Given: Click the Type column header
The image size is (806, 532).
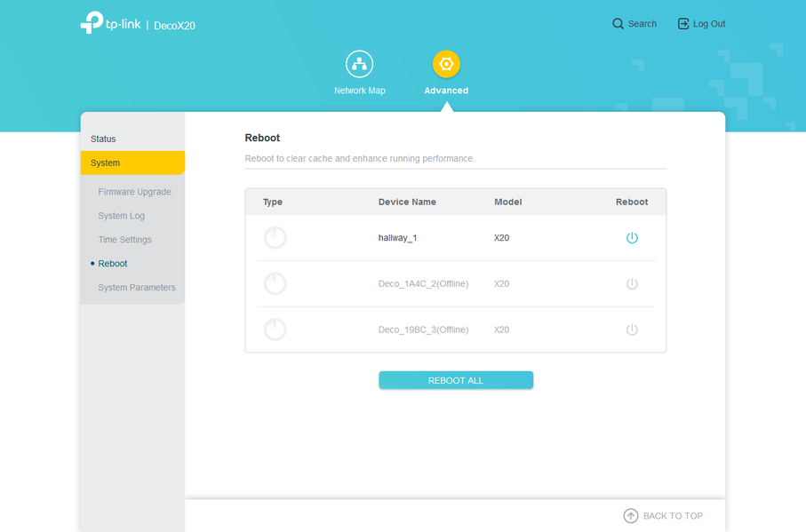Looking at the screenshot, I should pos(273,202).
